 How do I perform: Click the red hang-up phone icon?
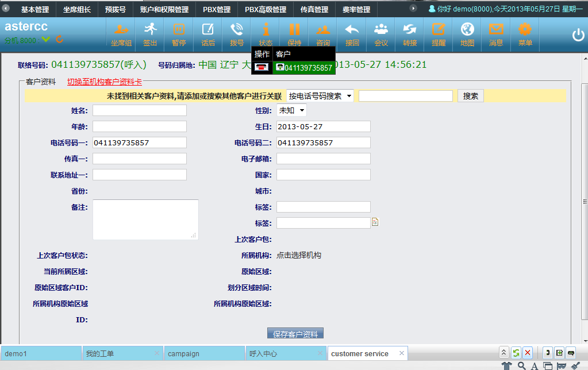262,67
